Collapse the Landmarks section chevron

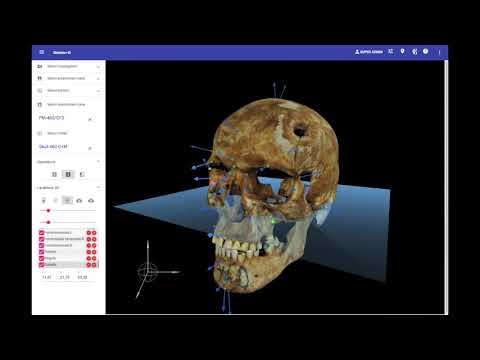coord(98,188)
